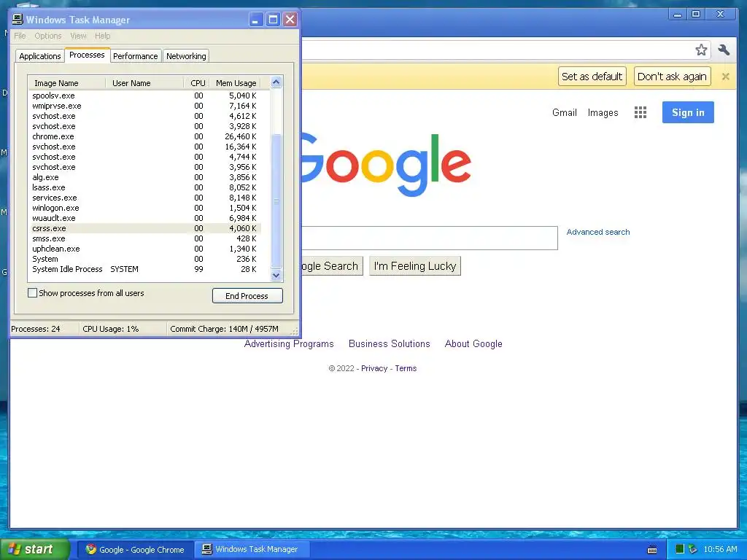Select the spoolsv.exe process row

tap(144, 96)
